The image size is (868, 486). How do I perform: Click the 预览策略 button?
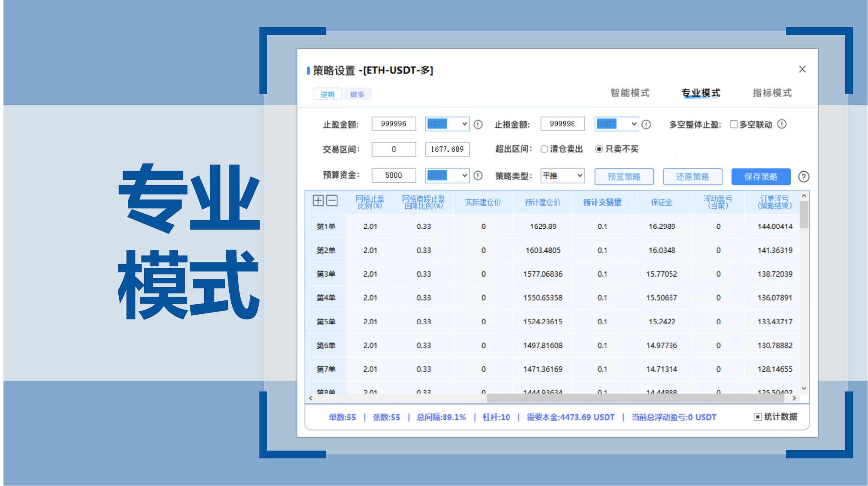coord(624,177)
